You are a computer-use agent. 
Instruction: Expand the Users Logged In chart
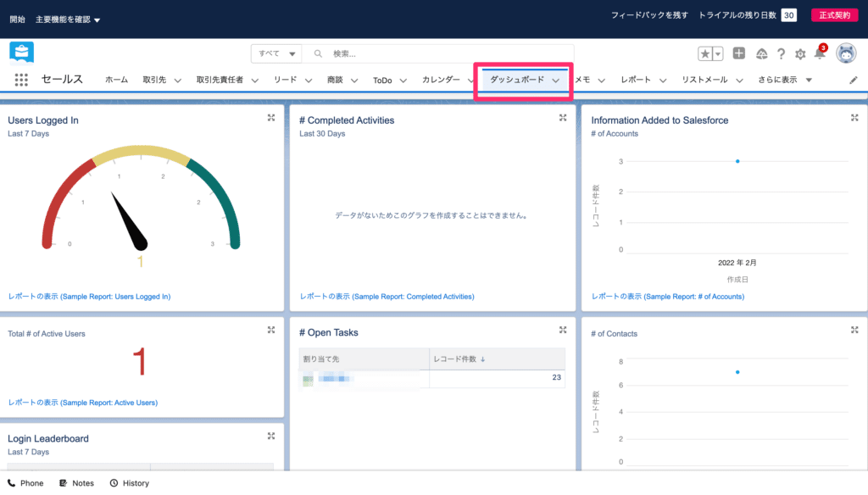(271, 118)
